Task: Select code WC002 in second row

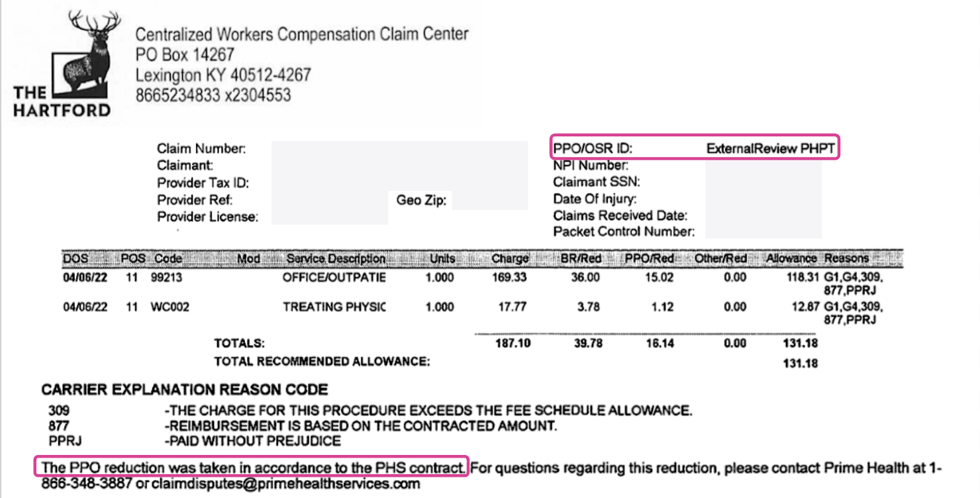Action: [170, 307]
